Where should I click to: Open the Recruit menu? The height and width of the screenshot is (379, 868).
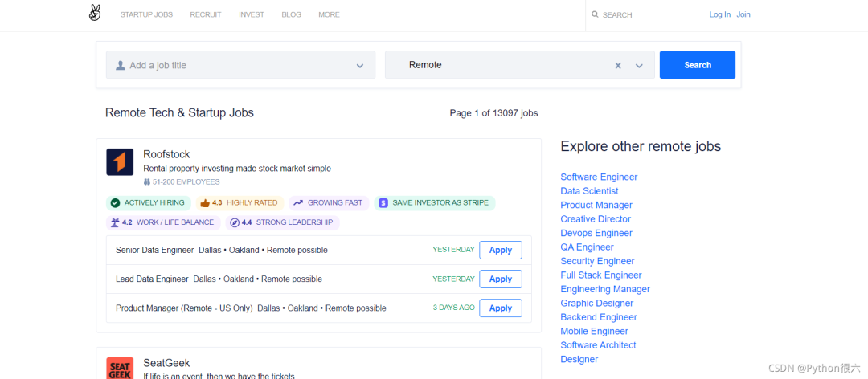pos(206,15)
